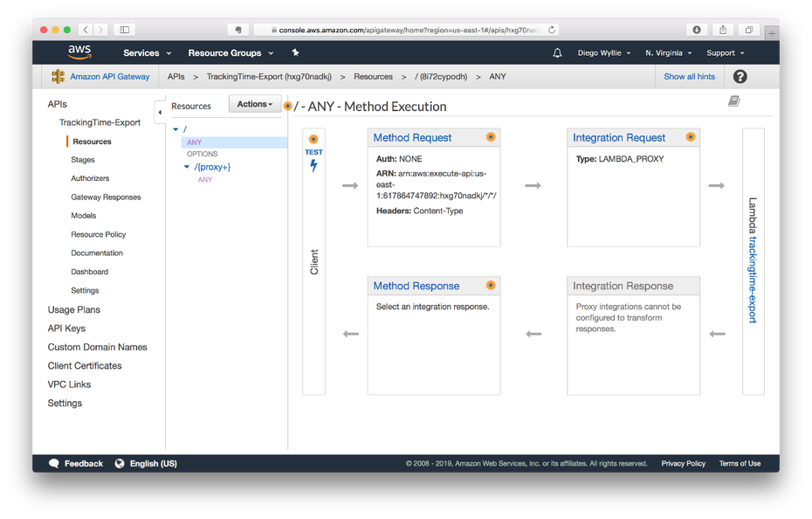Open Models in the sidebar
This screenshot has height=519, width=812.
pos(83,216)
